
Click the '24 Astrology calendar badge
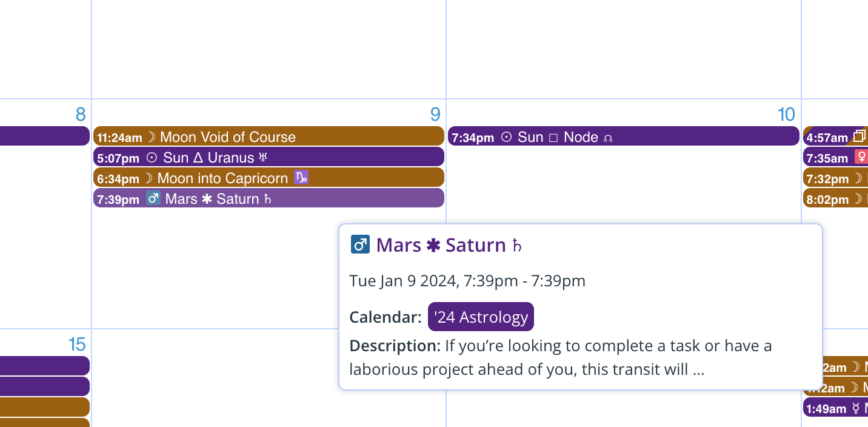pos(481,317)
